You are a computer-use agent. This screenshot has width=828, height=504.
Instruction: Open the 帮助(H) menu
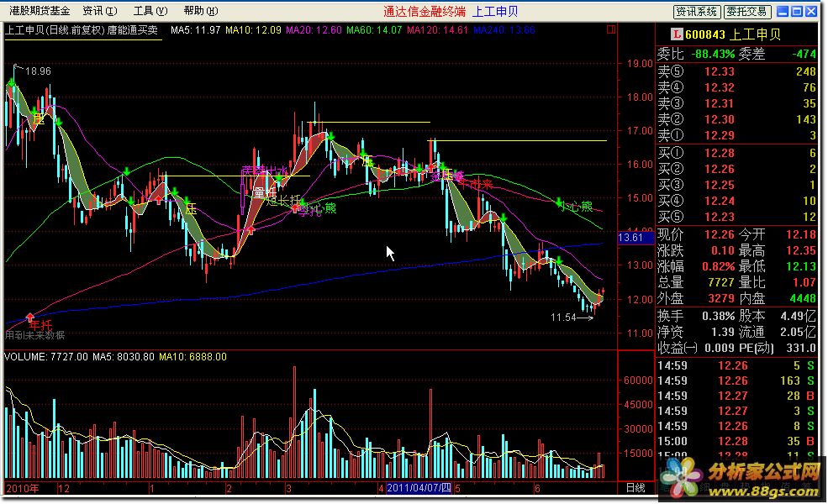coord(201,11)
